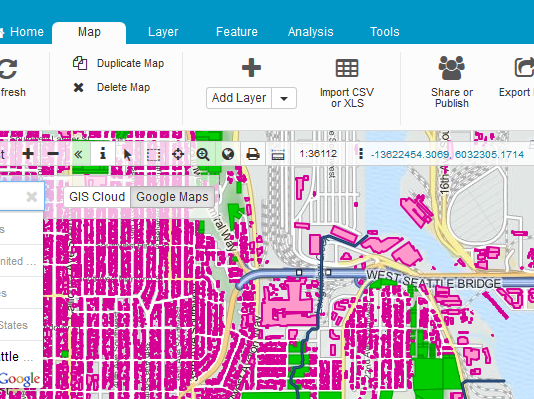Viewport: 534px width, 399px height.
Task: Open the coordinates options dots menu
Action: 361,154
